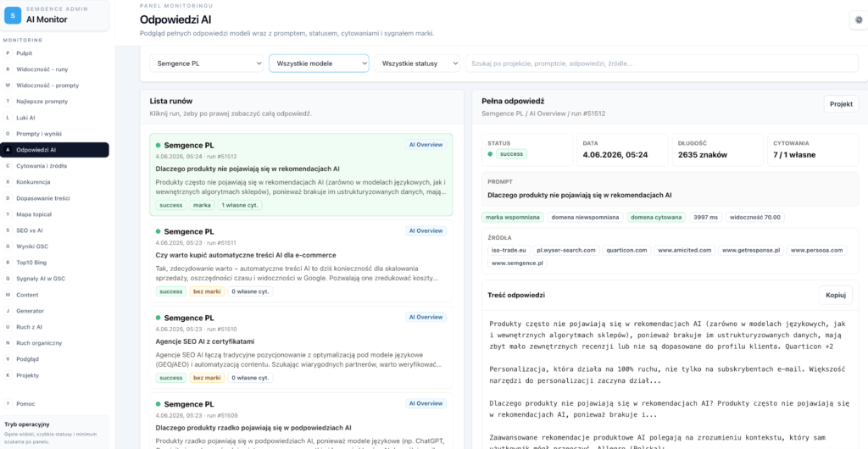
Task: Open Dopasowanie treści
Action: (55, 198)
